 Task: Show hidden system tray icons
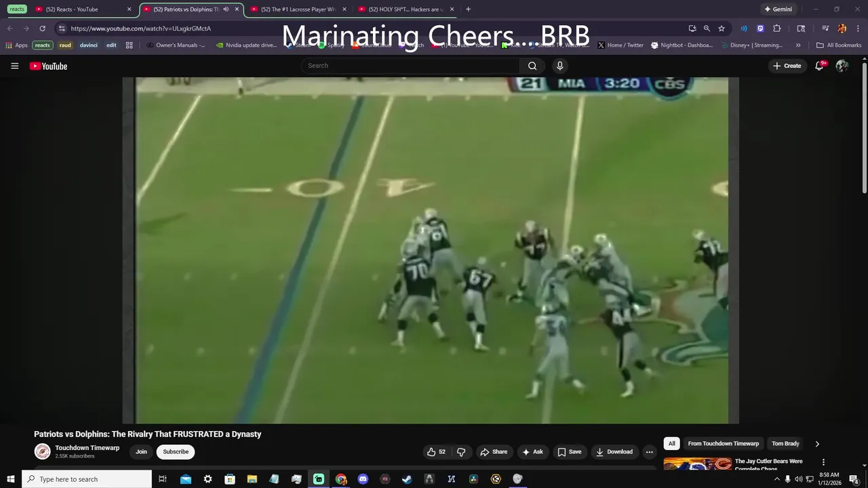pyautogui.click(x=776, y=479)
